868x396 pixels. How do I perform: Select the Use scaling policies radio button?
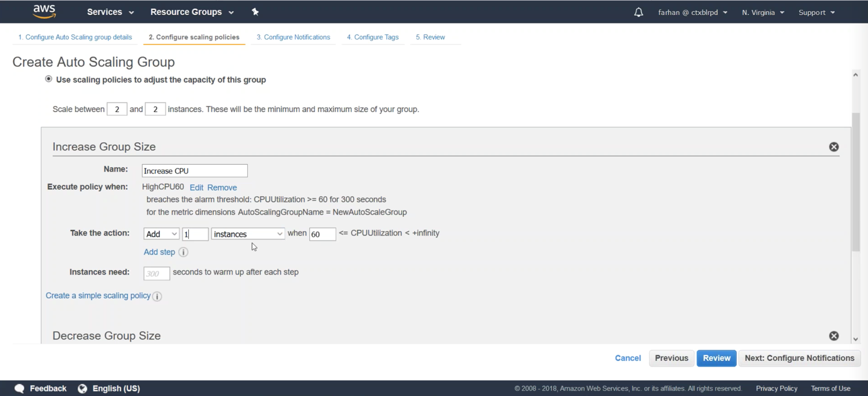point(48,79)
